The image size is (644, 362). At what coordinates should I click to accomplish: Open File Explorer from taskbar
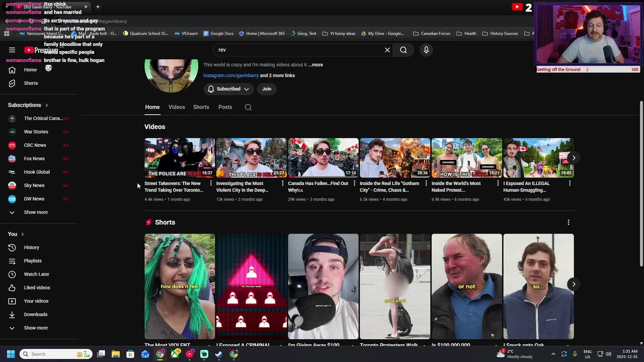(116, 354)
